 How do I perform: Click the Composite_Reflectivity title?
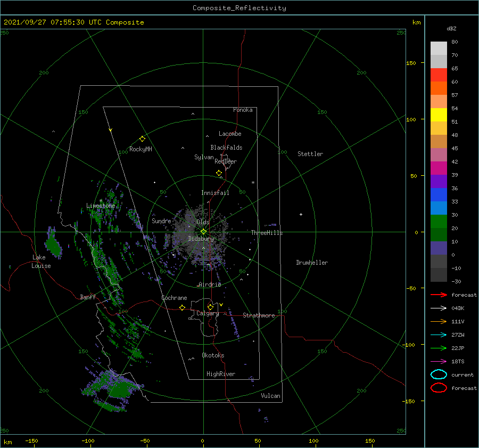tap(240, 8)
